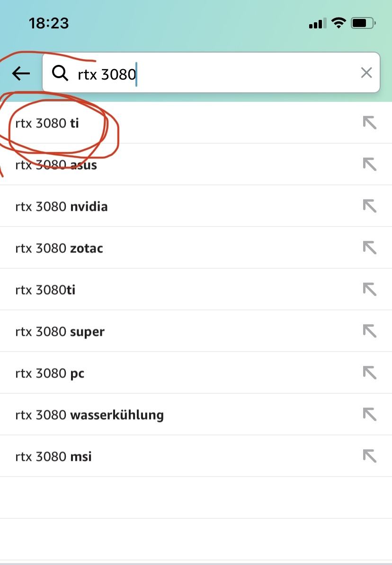Tap the magnifying glass search icon
Viewport: 392px width, 565px height.
60,73
